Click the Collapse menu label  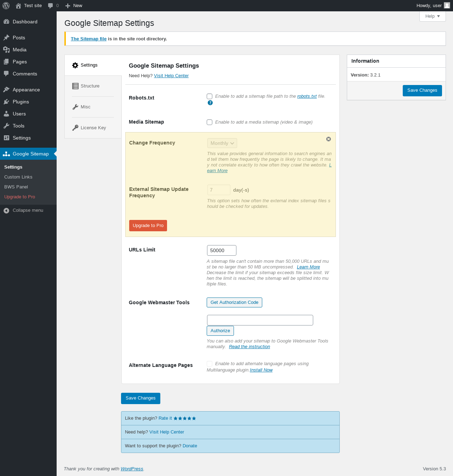tap(28, 210)
